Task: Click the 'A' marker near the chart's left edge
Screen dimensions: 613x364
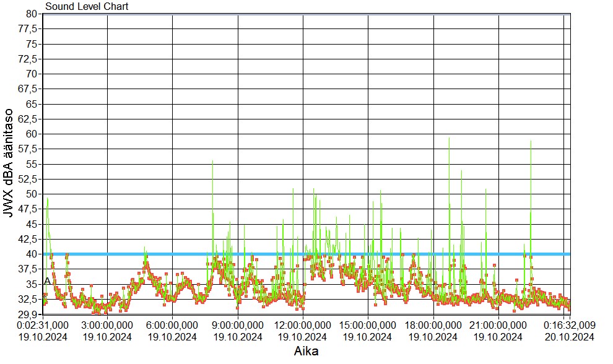Action: click(47, 282)
